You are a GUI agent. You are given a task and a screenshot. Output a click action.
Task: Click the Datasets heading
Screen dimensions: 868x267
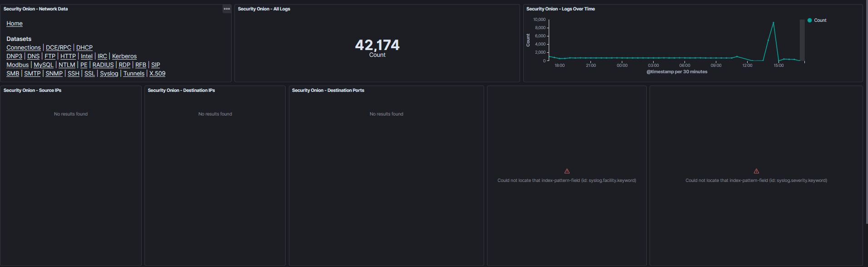point(19,39)
